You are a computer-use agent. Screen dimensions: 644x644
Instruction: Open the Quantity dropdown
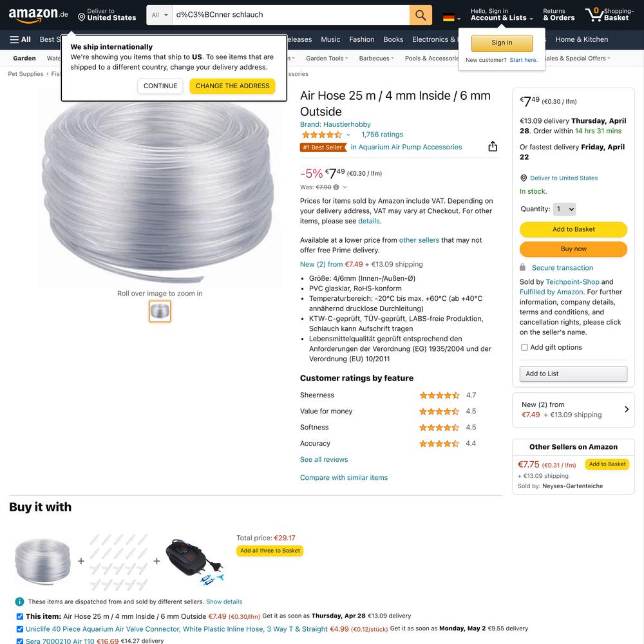click(564, 209)
